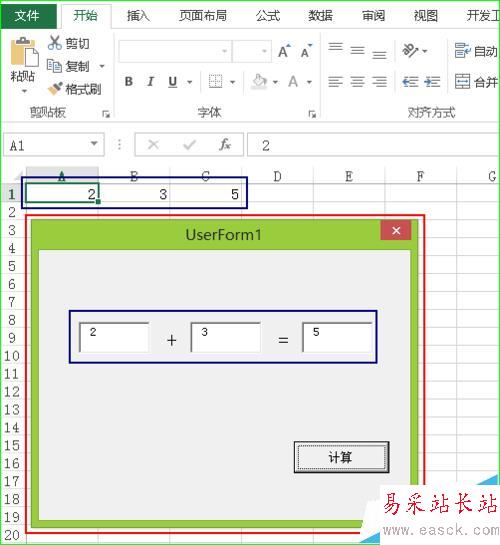Increase indent

(432, 82)
